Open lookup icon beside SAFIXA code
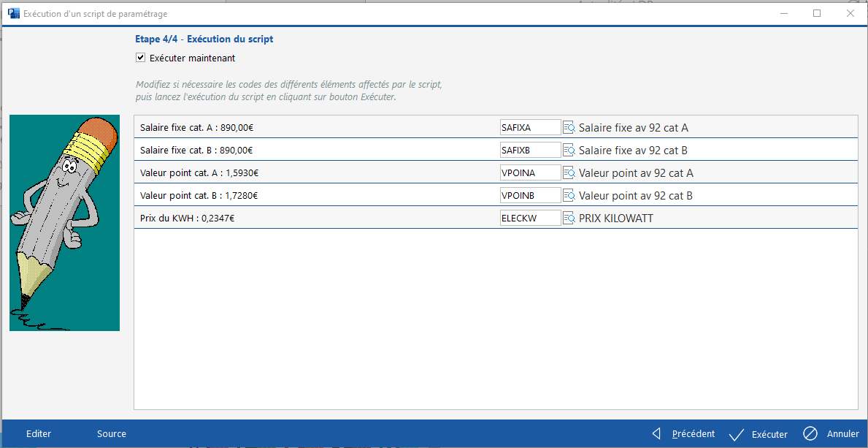This screenshot has width=868, height=448. point(569,128)
